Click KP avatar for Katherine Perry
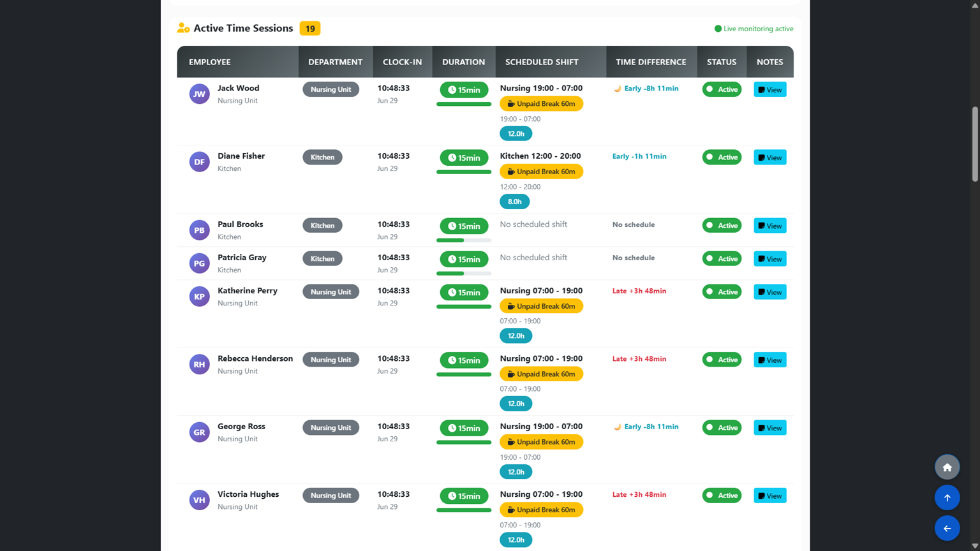Screen dimensions: 980x551 click(x=199, y=297)
